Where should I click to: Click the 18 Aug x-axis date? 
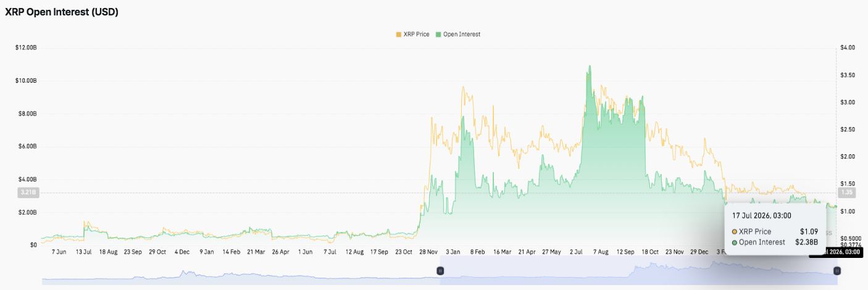(108, 252)
